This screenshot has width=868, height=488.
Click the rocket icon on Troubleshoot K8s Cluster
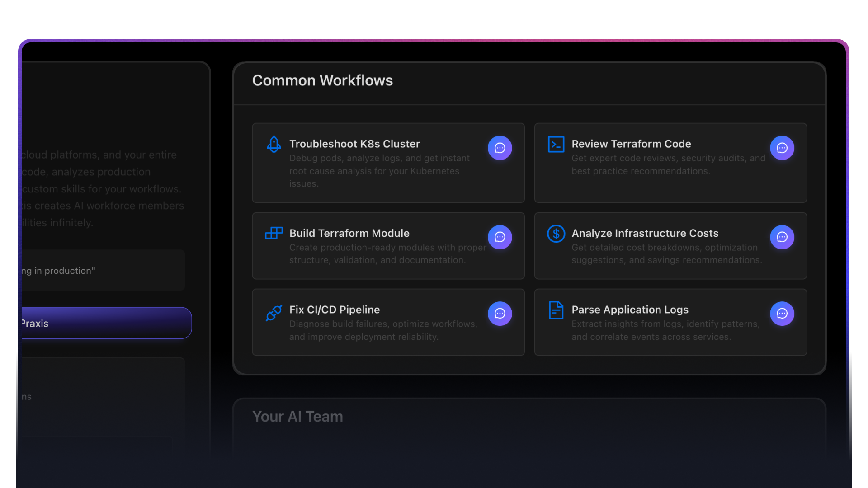pyautogui.click(x=273, y=144)
